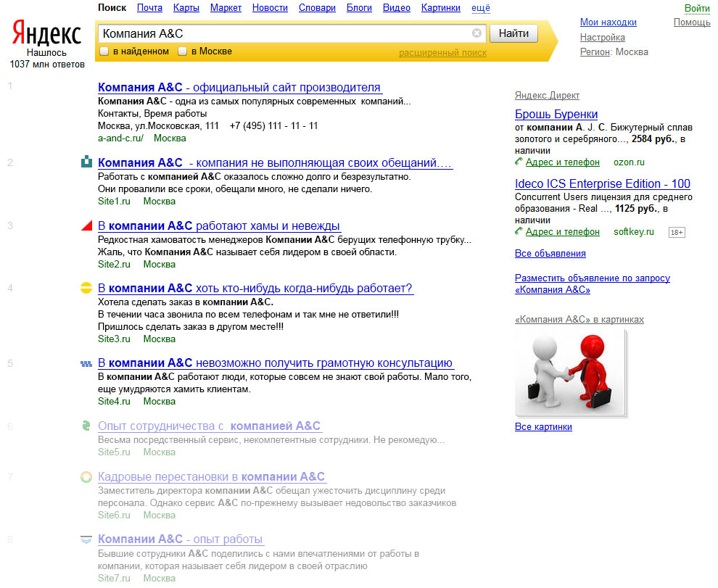Clear the search field with the X icon
This screenshot has width=718, height=588.
point(476,33)
